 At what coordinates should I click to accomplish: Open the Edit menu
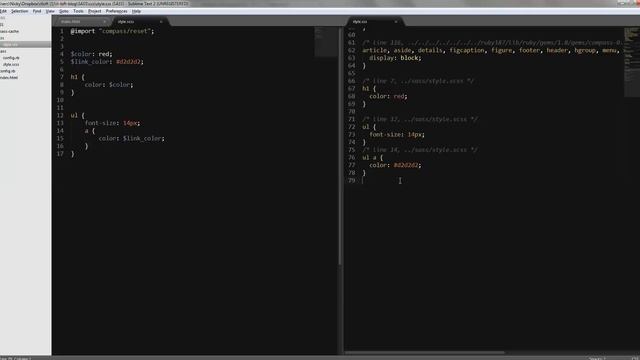coord(3,11)
